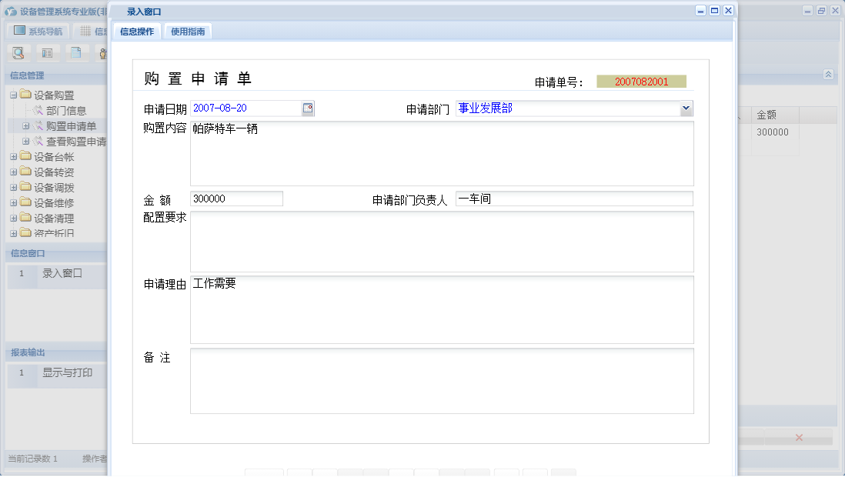Click the 金额 input field
The height and width of the screenshot is (504, 845).
pyautogui.click(x=236, y=199)
